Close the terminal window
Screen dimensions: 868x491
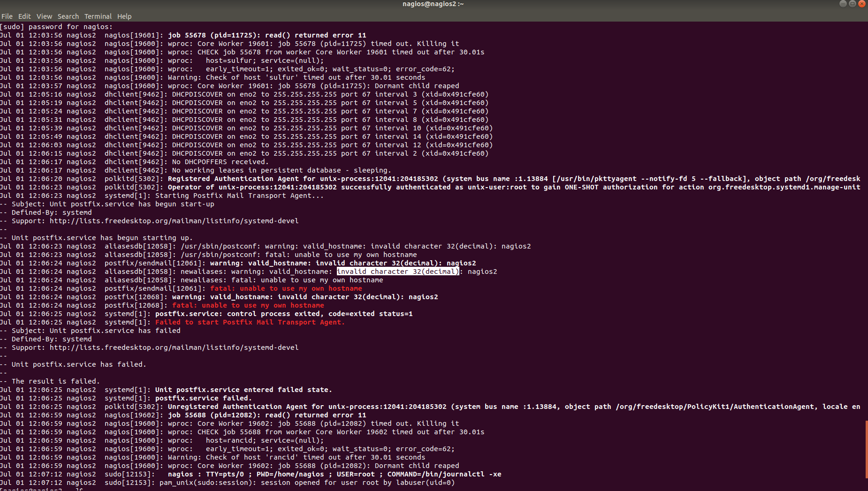point(861,4)
